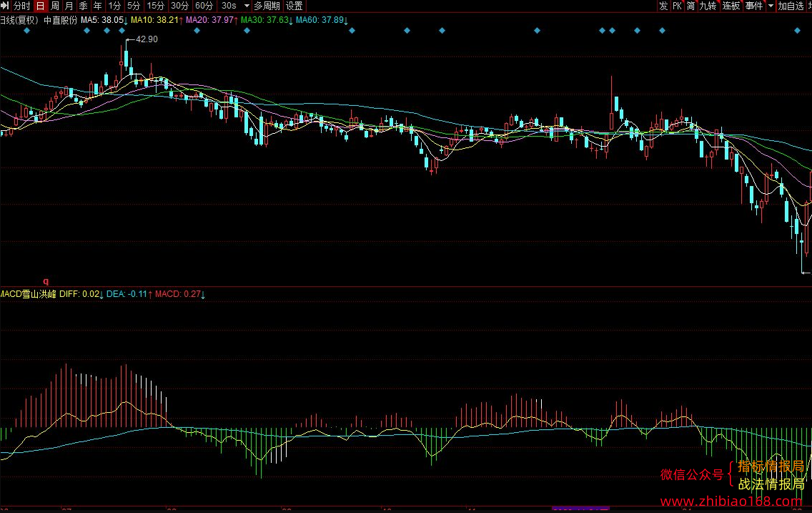Switch to the 5分 five-minute chart
This screenshot has width=812, height=513.
134,6
